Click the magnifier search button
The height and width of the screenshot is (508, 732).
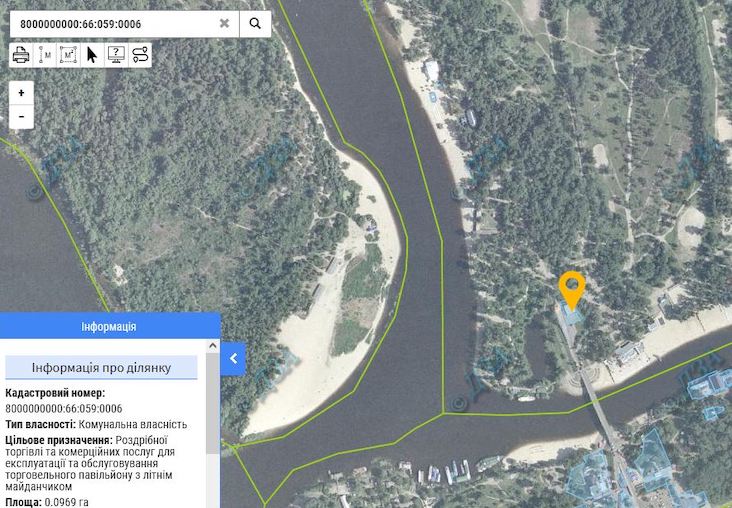[x=256, y=23]
